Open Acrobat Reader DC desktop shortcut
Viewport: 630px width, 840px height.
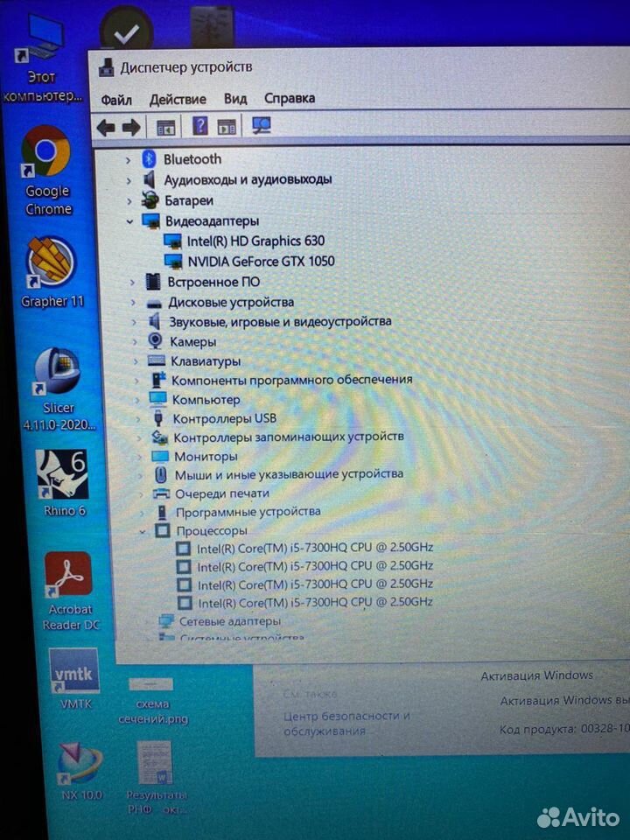(x=70, y=591)
